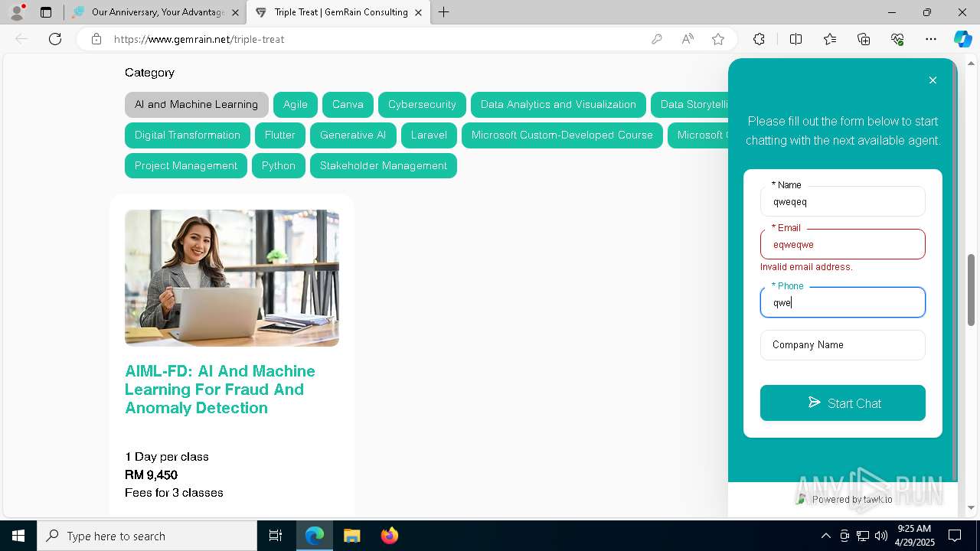The height and width of the screenshot is (551, 980).
Task: Switch to Triple Treat GemRain Consulting tab
Action: coord(340,12)
